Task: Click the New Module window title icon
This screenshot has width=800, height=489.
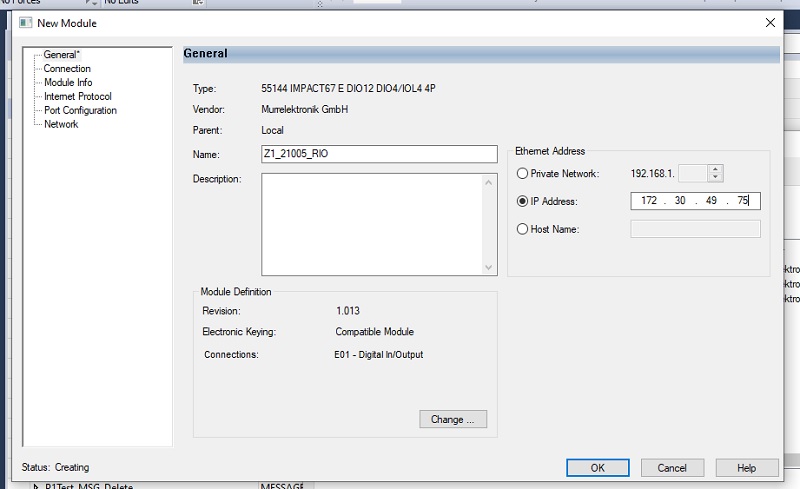Action: point(26,23)
